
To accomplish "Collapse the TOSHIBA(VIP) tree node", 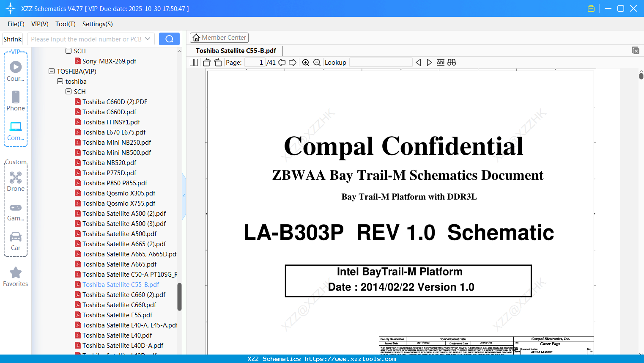I will tap(52, 71).
